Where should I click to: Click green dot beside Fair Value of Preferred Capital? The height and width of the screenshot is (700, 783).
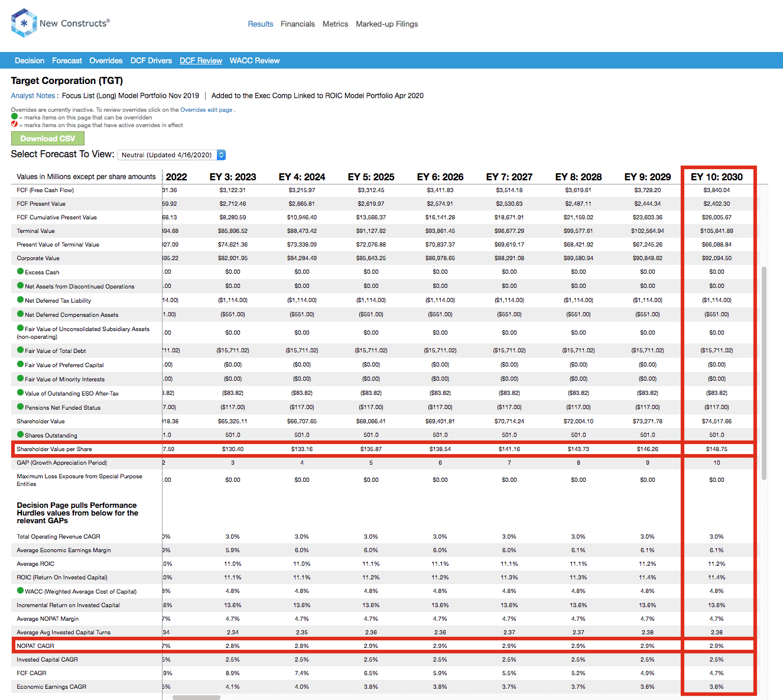(21, 364)
